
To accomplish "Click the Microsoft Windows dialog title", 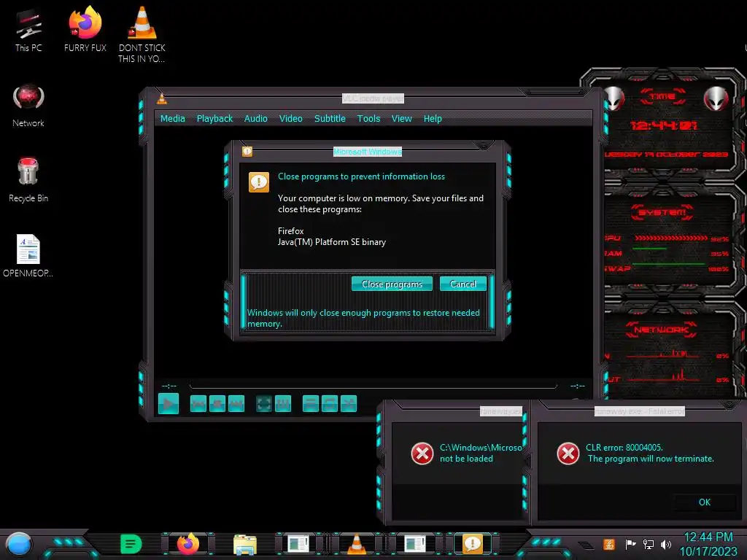I will point(368,152).
